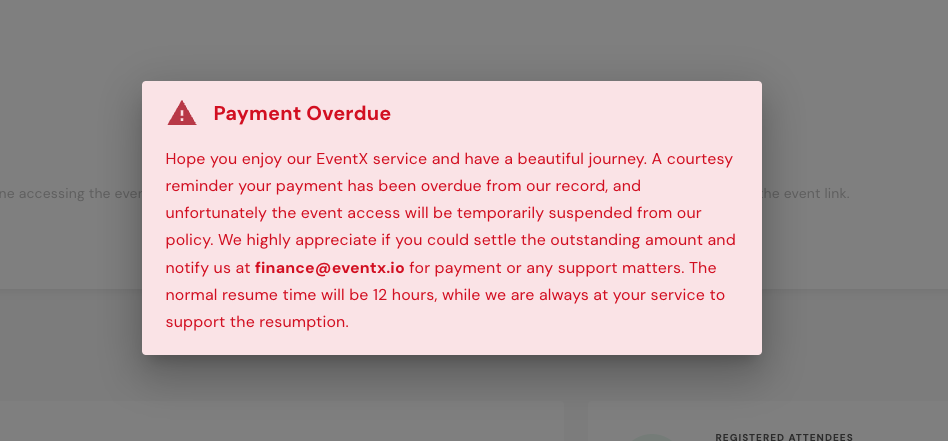Click the dimmed backdrop above the dialog
The height and width of the screenshot is (441, 948).
click(474, 39)
